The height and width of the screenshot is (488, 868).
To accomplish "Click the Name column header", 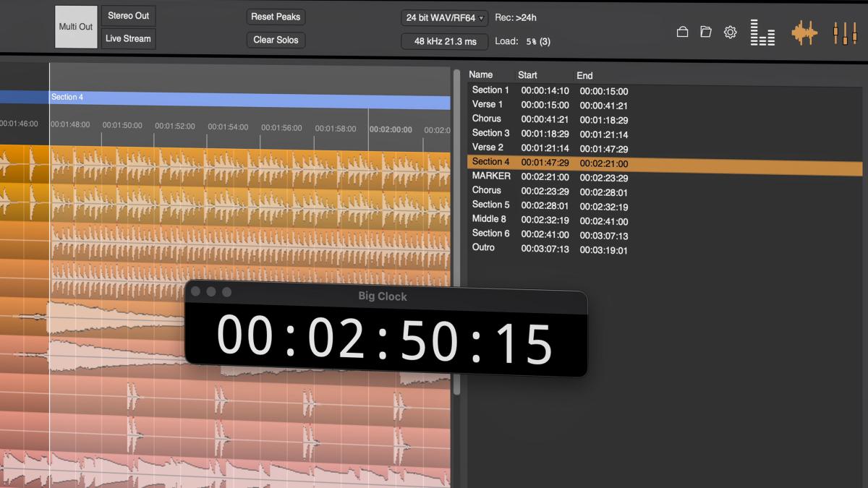I will (x=481, y=74).
